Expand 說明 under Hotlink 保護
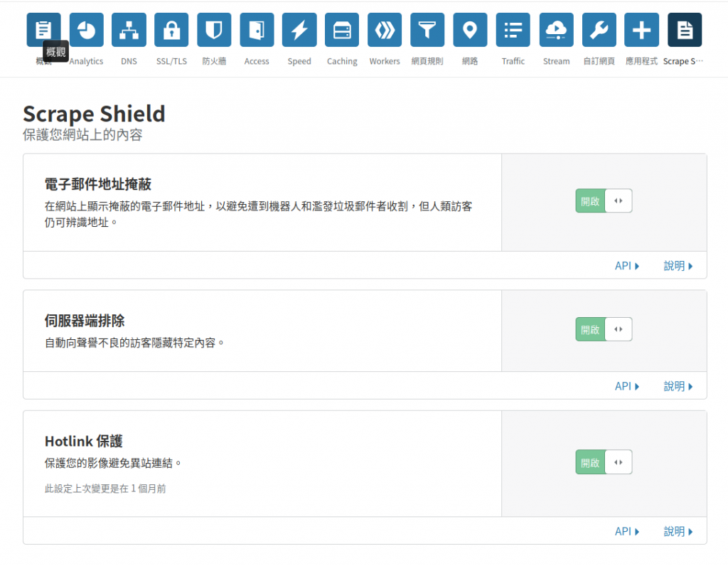This screenshot has width=728, height=566. [678, 531]
